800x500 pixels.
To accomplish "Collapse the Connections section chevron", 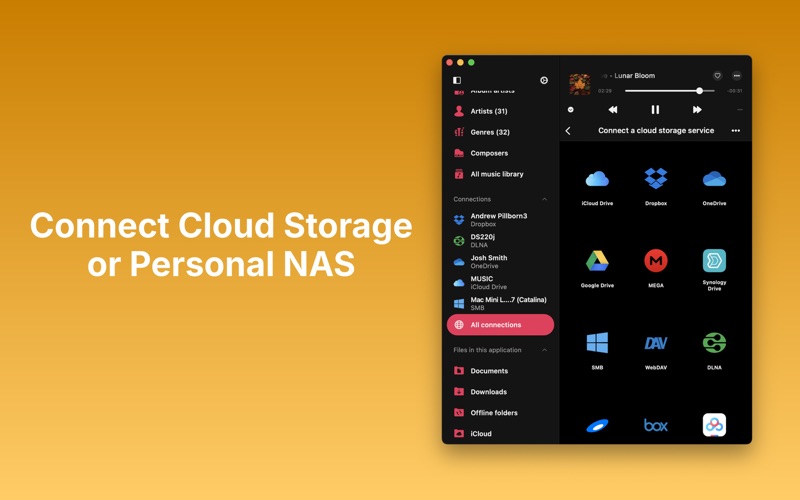I will [x=544, y=199].
